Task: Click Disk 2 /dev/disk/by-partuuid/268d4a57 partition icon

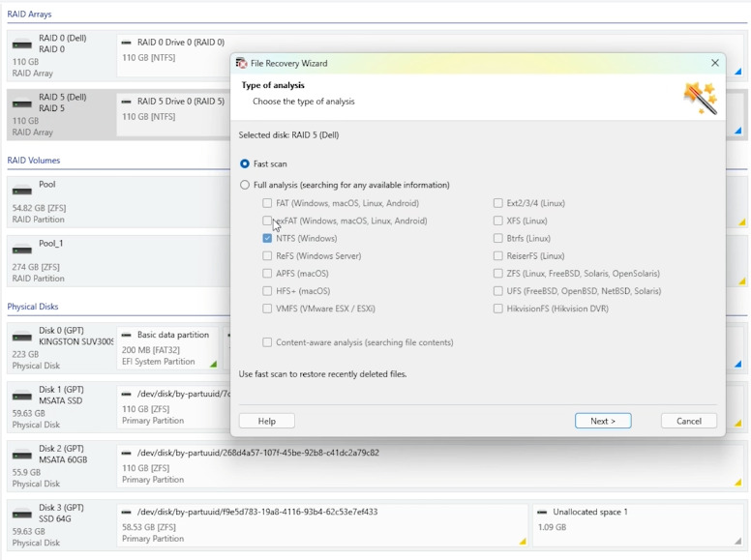Action: tap(127, 453)
